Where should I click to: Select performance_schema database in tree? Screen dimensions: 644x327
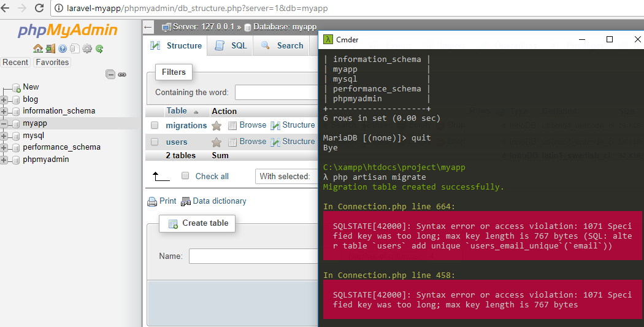tap(61, 147)
